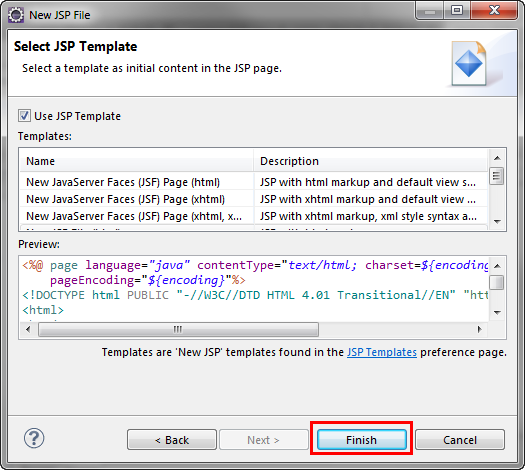
Task: Click the preview scroll down arrow
Action: point(497,313)
